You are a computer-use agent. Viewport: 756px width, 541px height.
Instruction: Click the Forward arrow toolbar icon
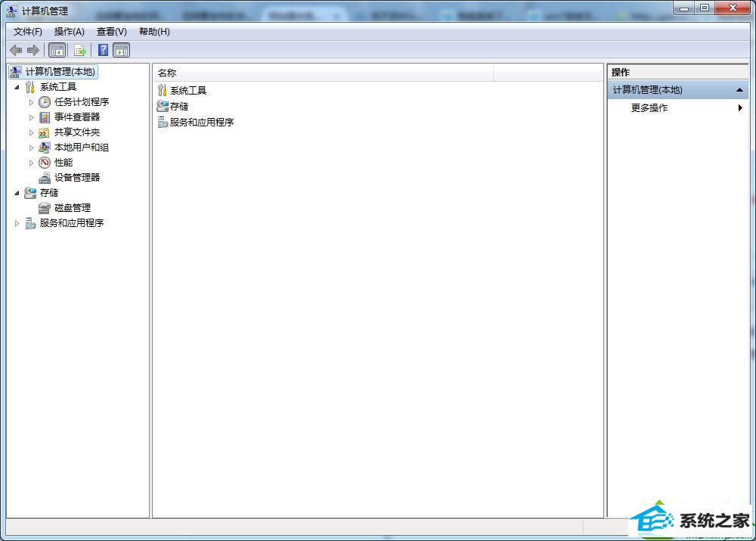pos(33,50)
